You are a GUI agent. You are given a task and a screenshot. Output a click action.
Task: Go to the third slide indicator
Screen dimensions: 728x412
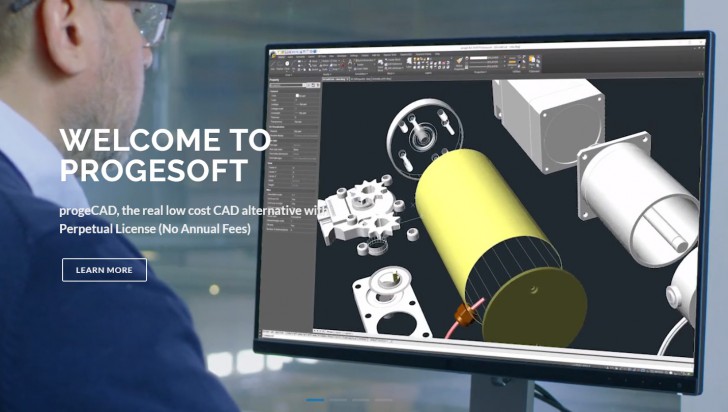click(x=361, y=400)
